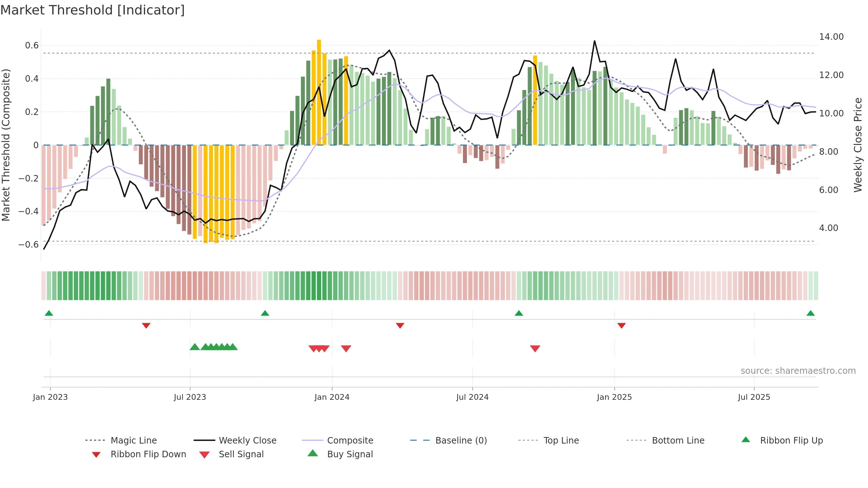Click the Jan 2023 x-axis label
Screen dimensions: 868x488
point(50,397)
